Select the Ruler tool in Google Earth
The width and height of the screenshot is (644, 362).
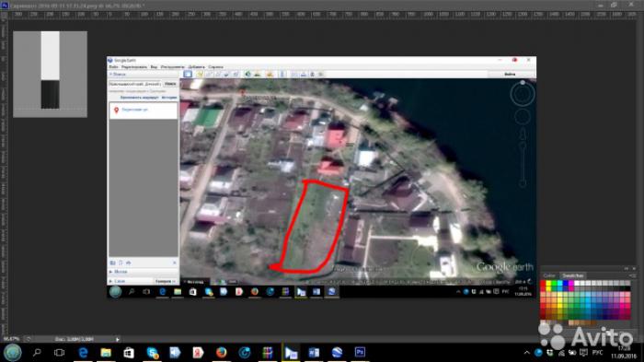point(282,74)
